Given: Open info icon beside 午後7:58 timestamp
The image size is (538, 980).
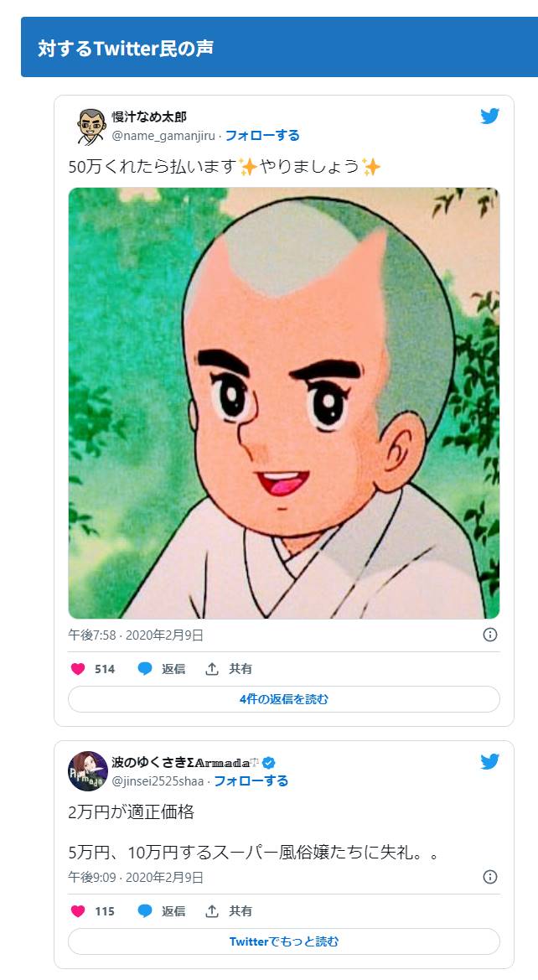Looking at the screenshot, I should [490, 635].
